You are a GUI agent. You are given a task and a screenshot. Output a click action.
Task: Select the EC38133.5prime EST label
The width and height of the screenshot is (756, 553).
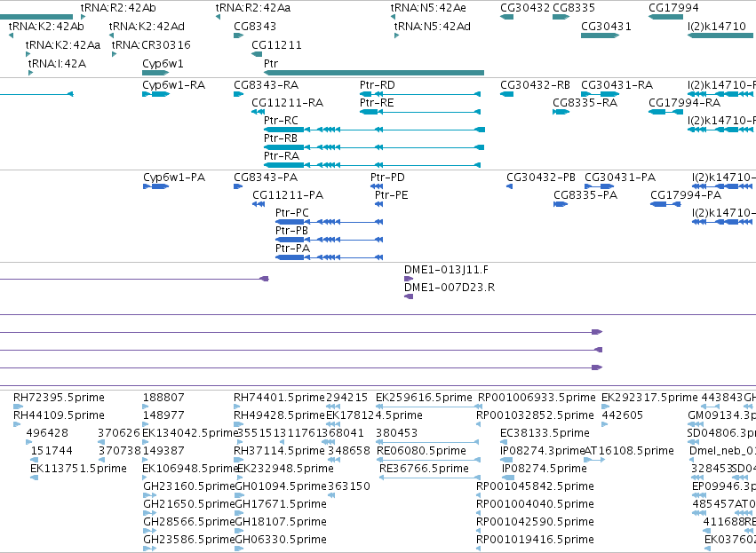click(x=545, y=433)
